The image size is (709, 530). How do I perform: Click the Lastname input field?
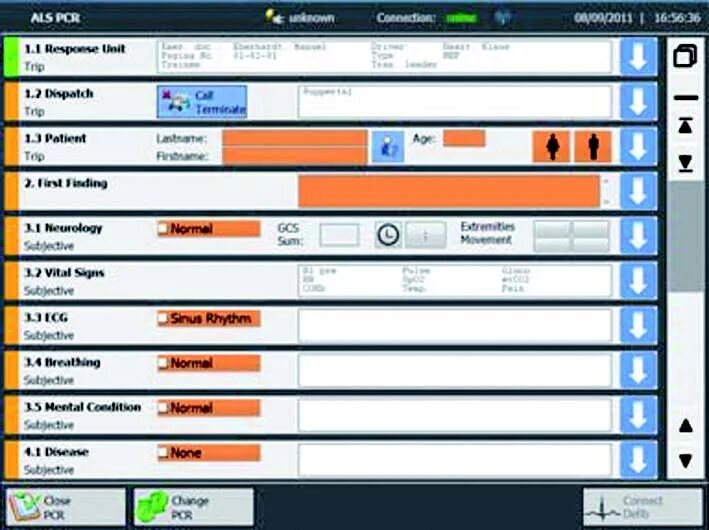pyautogui.click(x=295, y=138)
